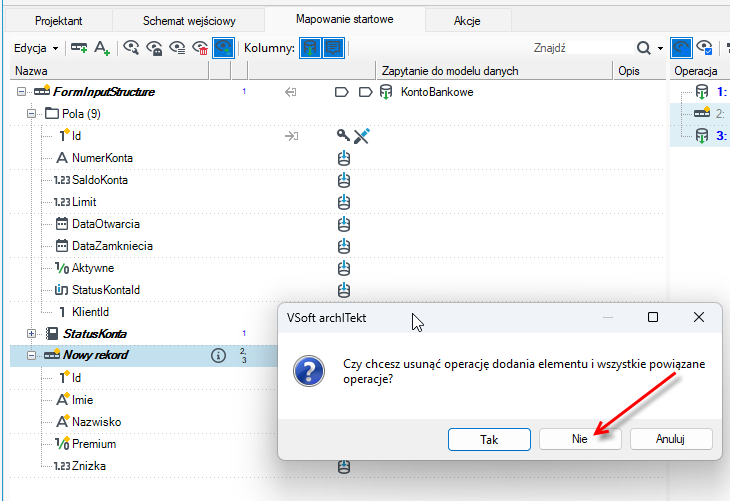
Task: Select the NumerKonta field
Action: [x=102, y=158]
